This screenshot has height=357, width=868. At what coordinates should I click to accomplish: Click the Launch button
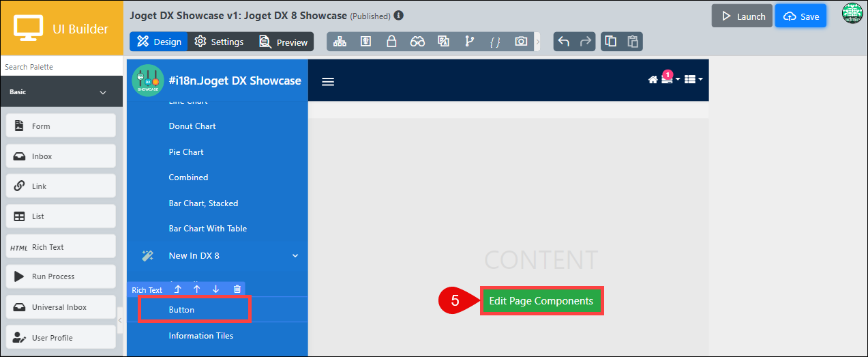[743, 16]
